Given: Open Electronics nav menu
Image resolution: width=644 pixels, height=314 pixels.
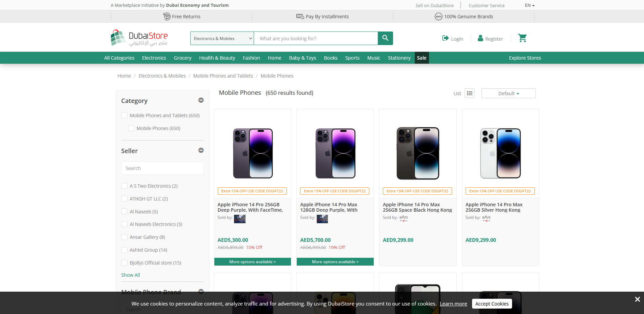Looking at the screenshot, I should click(154, 58).
